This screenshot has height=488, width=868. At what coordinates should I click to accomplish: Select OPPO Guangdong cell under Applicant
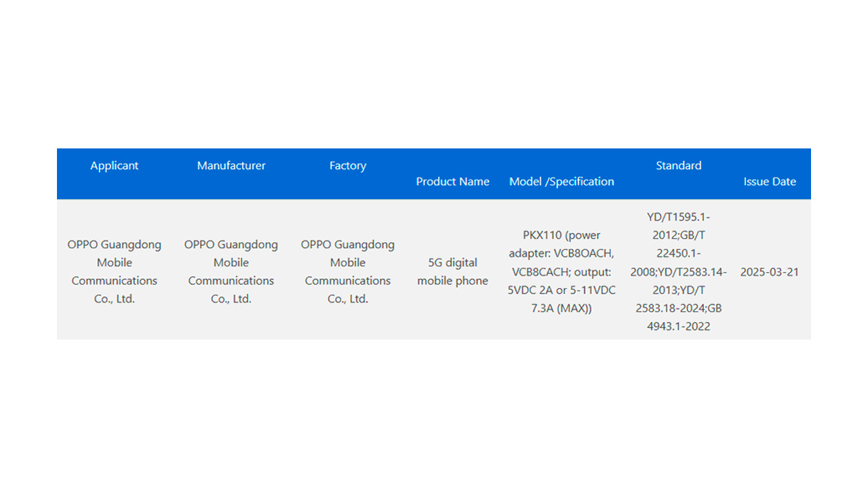click(x=115, y=272)
